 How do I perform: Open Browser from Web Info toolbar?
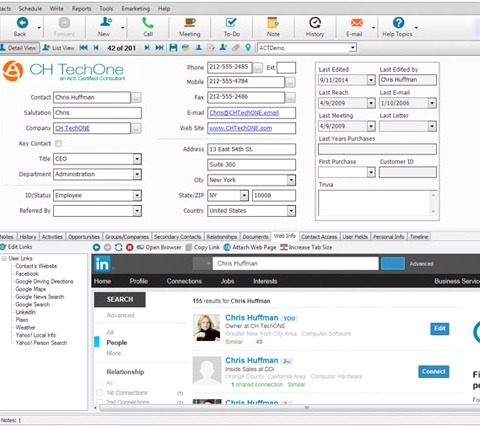coord(159,247)
